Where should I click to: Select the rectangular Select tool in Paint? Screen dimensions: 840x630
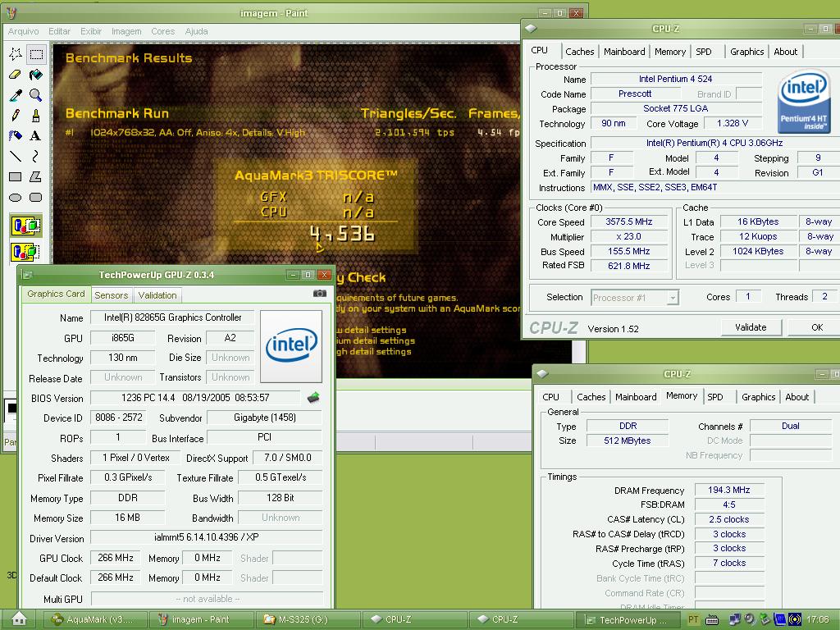[36, 54]
